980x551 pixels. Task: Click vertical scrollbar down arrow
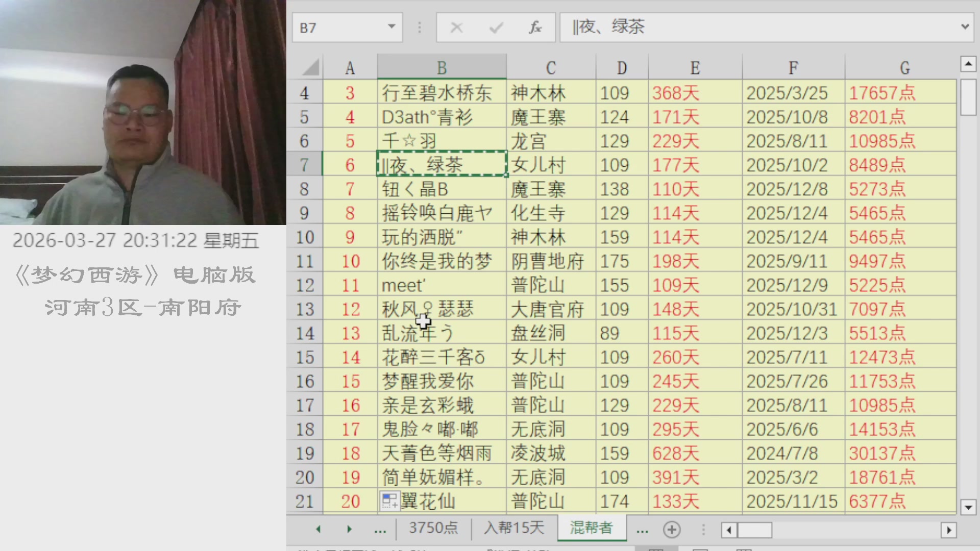click(x=968, y=507)
